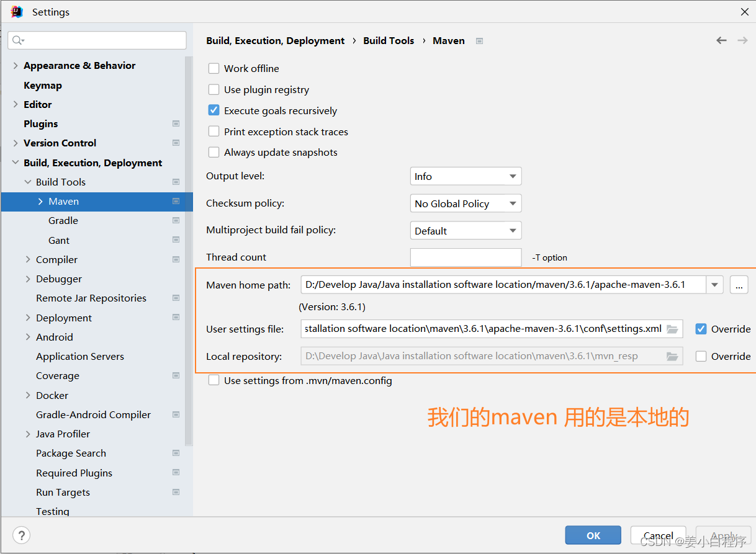Browse folder for User settings file
The width and height of the screenshot is (756, 554).
672,329
